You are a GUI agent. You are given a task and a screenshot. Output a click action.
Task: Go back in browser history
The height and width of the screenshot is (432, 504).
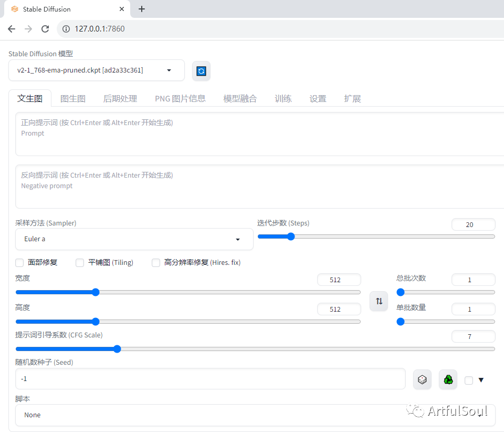tap(12, 29)
